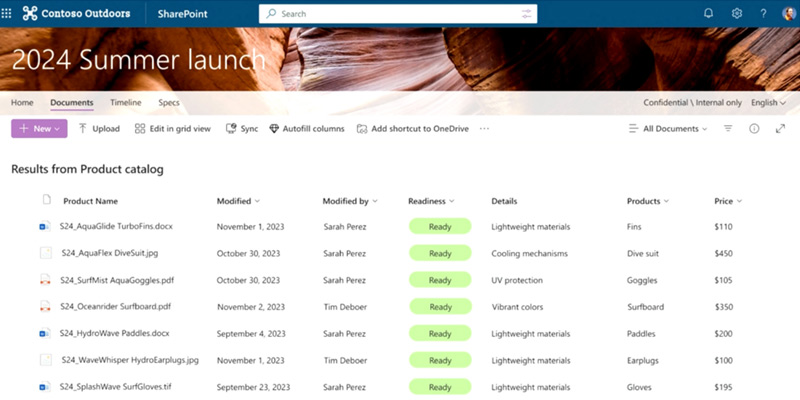Open the filter pane funnel icon
The width and height of the screenshot is (800, 400).
tap(728, 129)
